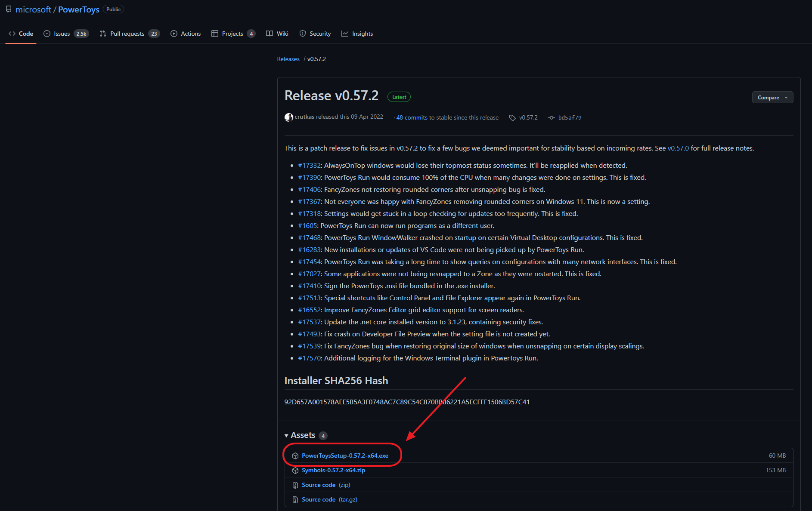Open the 48 commits link
The width and height of the screenshot is (812, 511).
(412, 117)
